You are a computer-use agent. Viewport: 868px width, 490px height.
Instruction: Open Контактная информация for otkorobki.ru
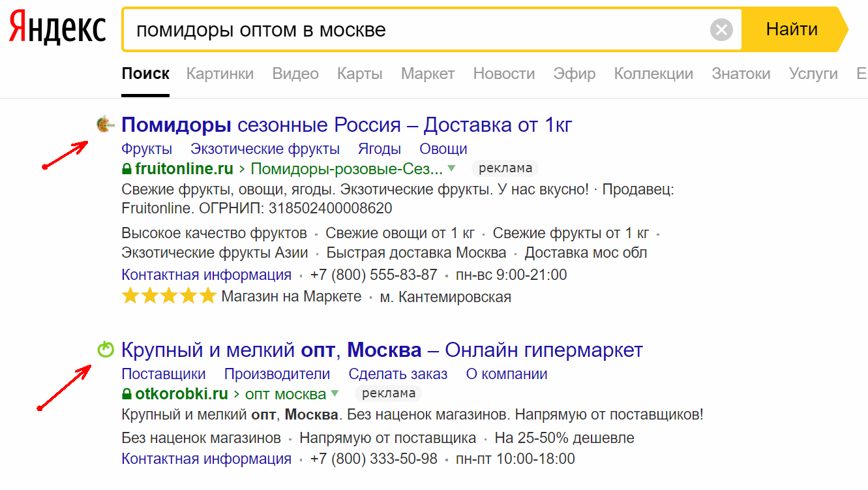pyautogui.click(x=207, y=459)
